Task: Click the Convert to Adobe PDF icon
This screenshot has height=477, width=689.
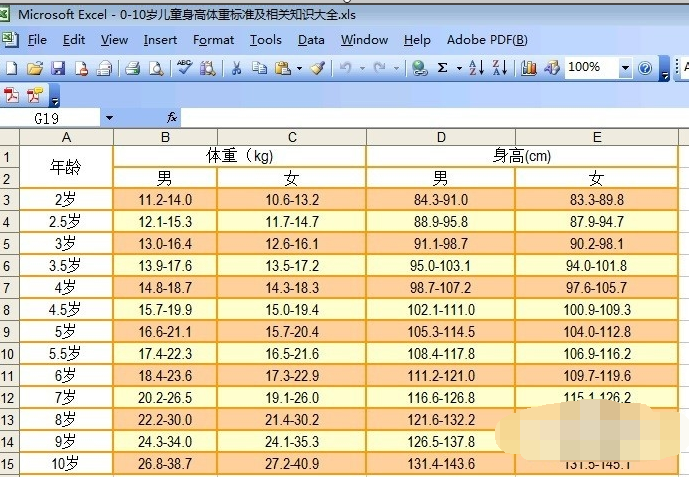Action: click(11, 94)
